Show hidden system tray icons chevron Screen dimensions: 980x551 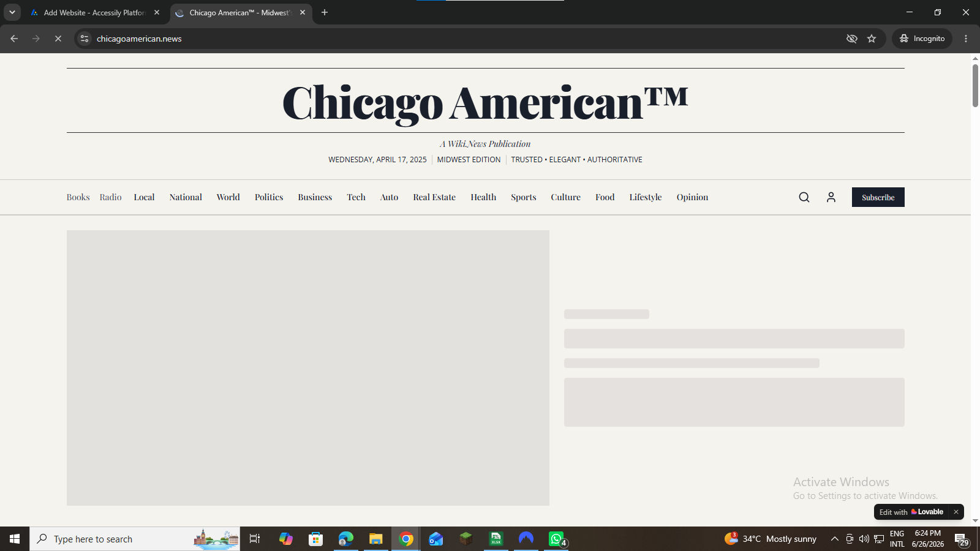tap(834, 539)
